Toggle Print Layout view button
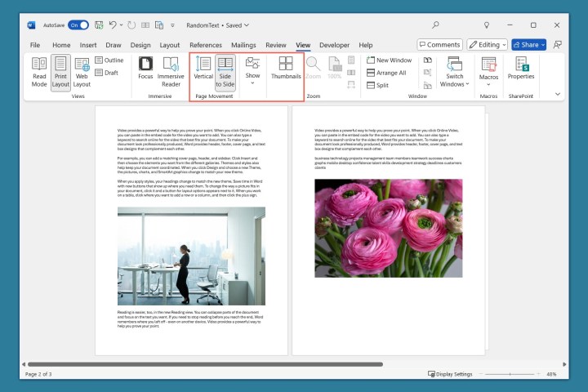 (60, 72)
